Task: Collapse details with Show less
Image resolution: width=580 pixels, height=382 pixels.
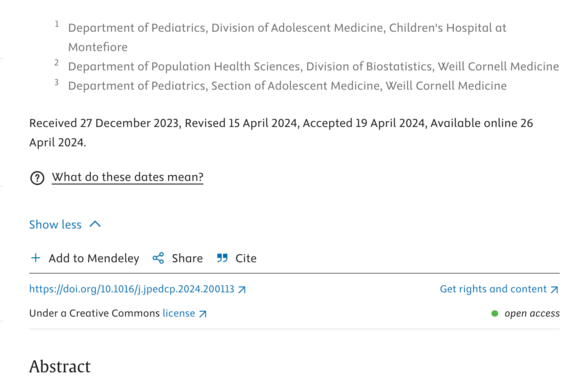Action: [55, 225]
